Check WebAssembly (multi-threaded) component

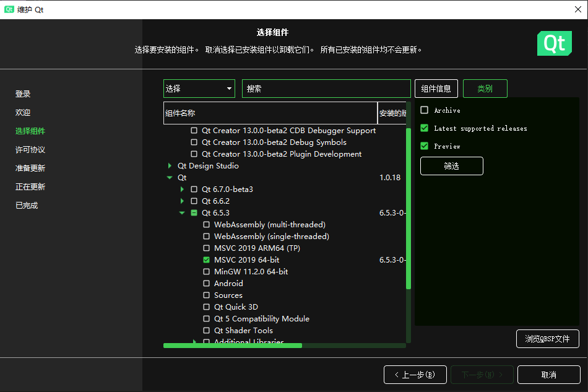[x=206, y=224]
